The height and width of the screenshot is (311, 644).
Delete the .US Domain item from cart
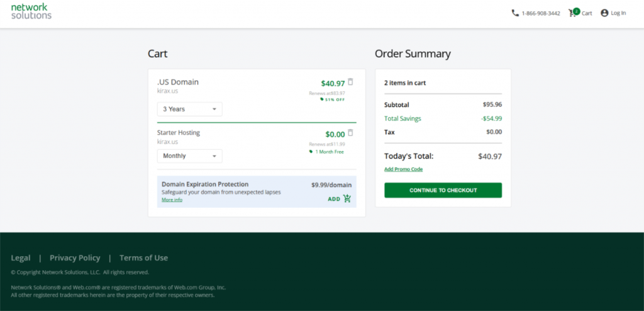point(350,82)
